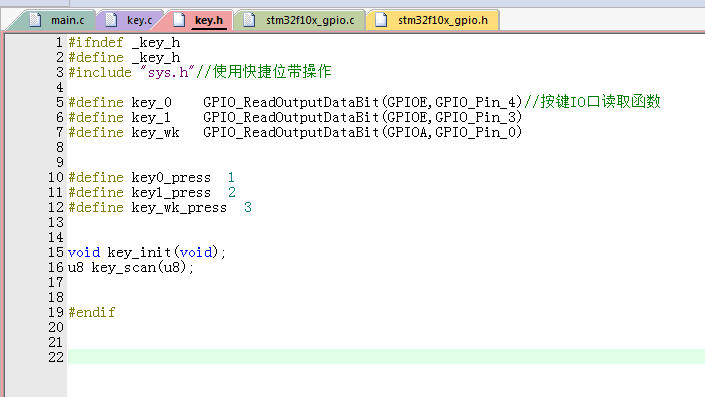Viewport: 705px width, 397px height.
Task: Open the stm32f10x_gpio.h tab
Action: point(442,20)
